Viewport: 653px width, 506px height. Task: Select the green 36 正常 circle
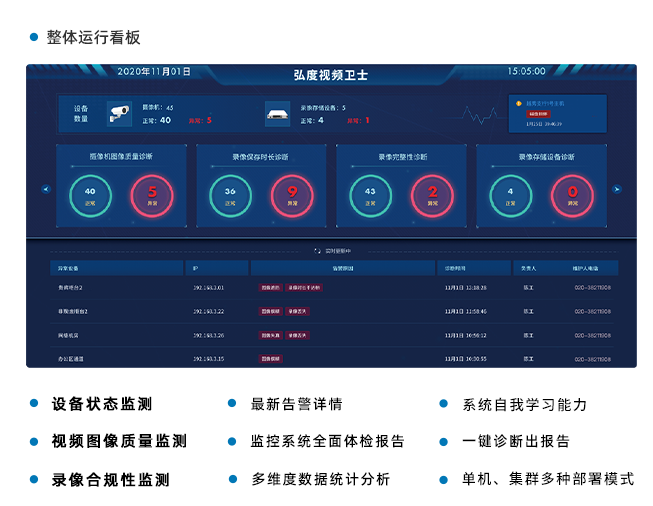point(230,196)
